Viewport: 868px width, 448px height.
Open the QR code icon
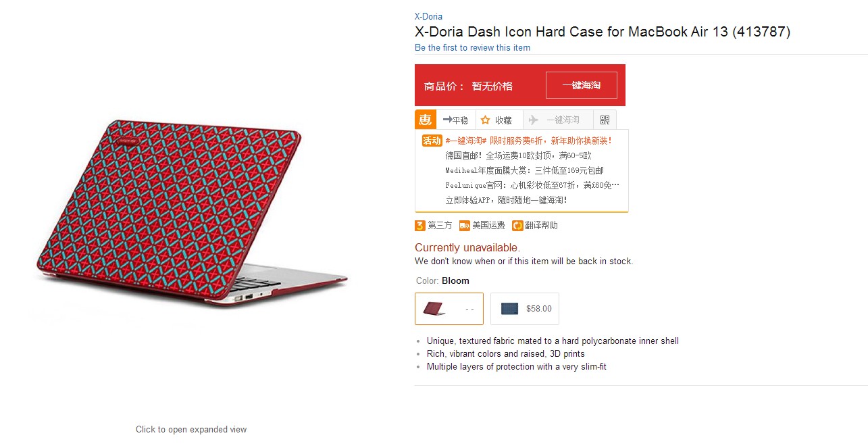[x=605, y=120]
